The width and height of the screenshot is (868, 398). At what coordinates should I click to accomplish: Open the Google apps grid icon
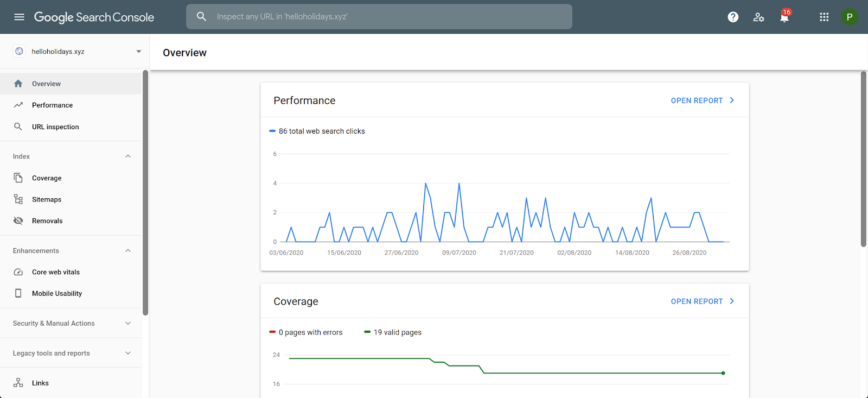pos(824,17)
